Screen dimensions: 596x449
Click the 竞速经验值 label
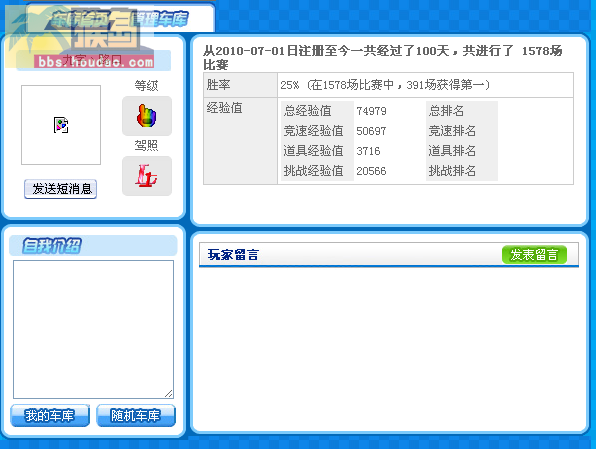[x=314, y=131]
